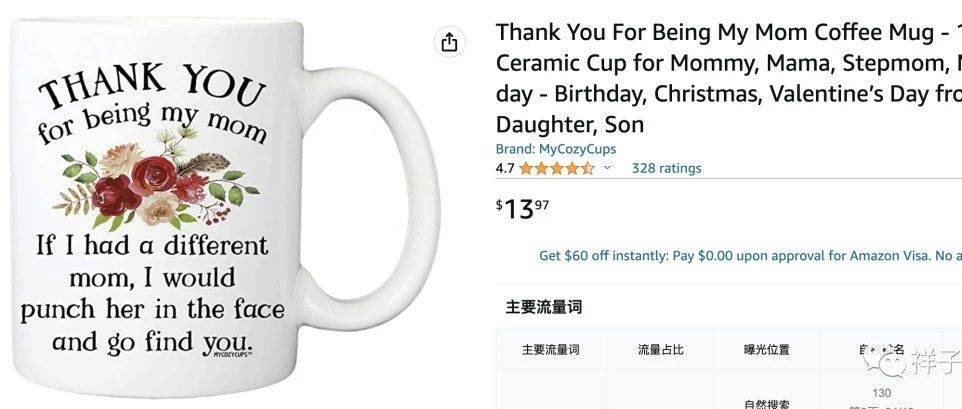
Task: Click the $13.97 price
Action: coord(523,208)
